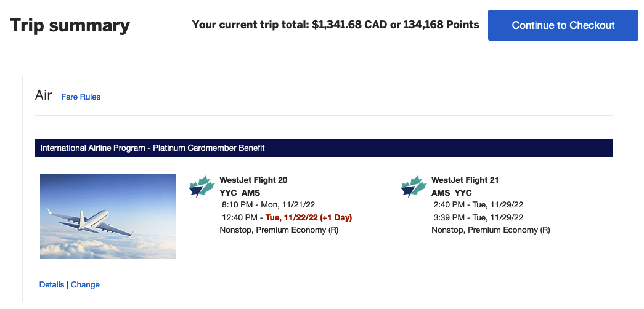Open the flight Details link
Image resolution: width=644 pixels, height=309 pixels.
pyautogui.click(x=52, y=284)
